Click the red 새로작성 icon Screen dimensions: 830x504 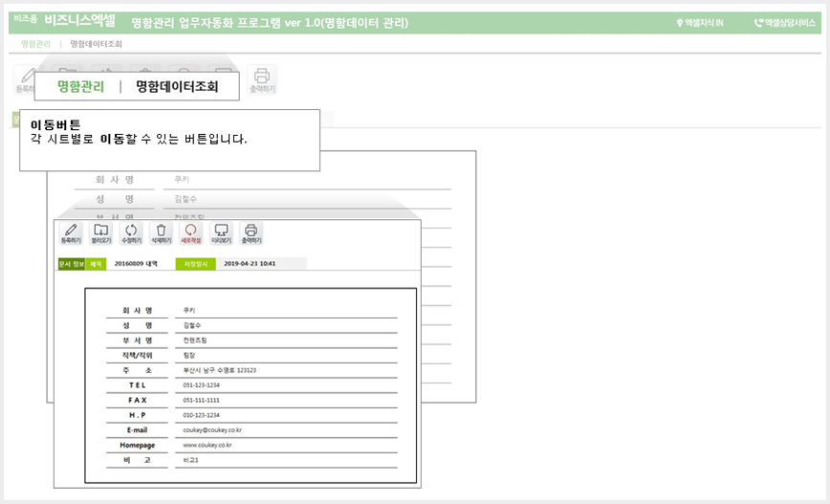click(191, 233)
